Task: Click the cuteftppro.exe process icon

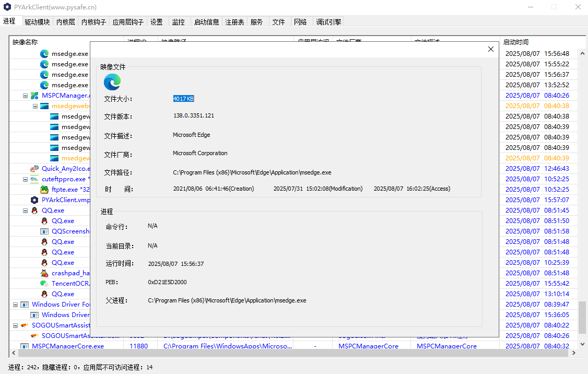Action: coord(34,179)
